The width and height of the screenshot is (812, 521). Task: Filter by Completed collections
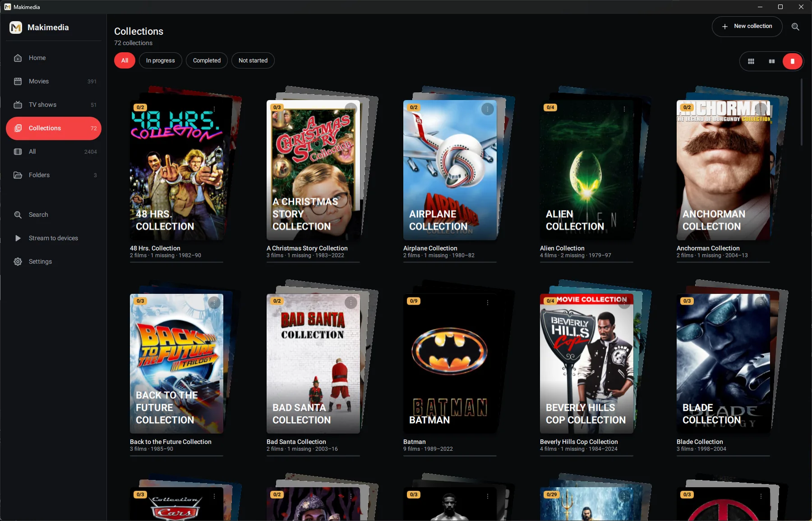(207, 60)
